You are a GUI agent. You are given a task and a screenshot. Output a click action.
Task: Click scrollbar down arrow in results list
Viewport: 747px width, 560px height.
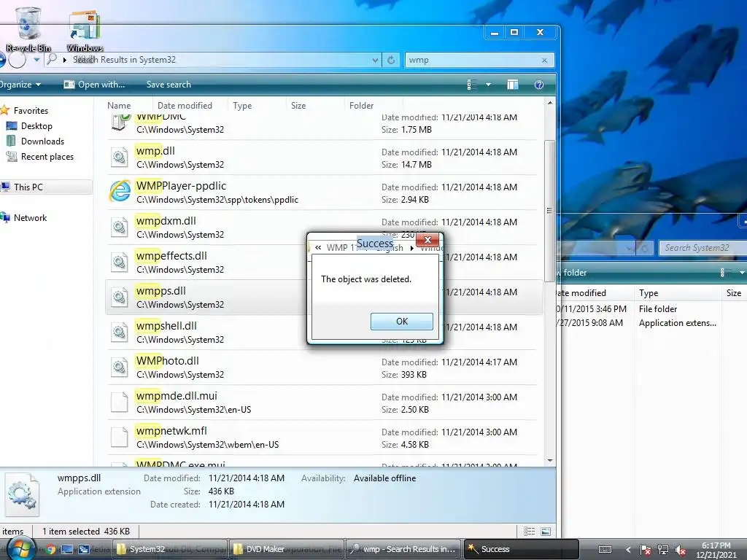tap(550, 461)
